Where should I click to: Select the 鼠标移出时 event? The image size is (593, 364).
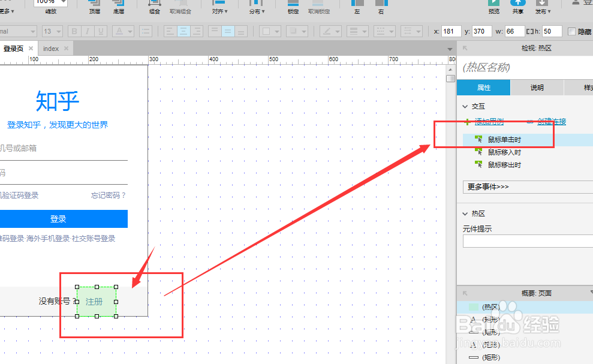504,164
